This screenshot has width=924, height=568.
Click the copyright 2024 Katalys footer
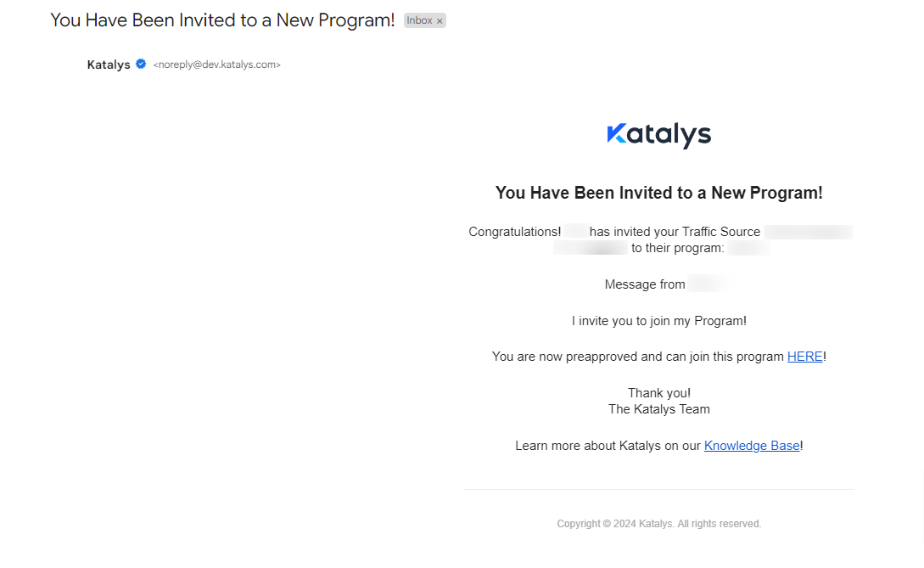tap(658, 524)
